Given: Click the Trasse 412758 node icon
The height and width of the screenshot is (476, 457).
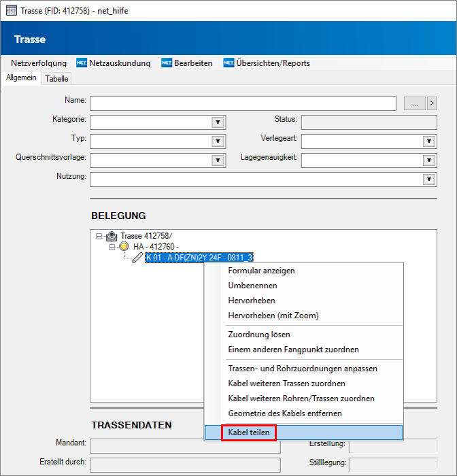Looking at the screenshot, I should [112, 236].
